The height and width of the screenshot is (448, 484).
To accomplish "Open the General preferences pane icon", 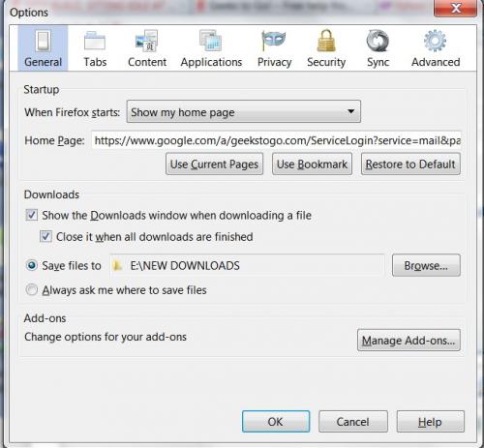I will click(x=43, y=41).
